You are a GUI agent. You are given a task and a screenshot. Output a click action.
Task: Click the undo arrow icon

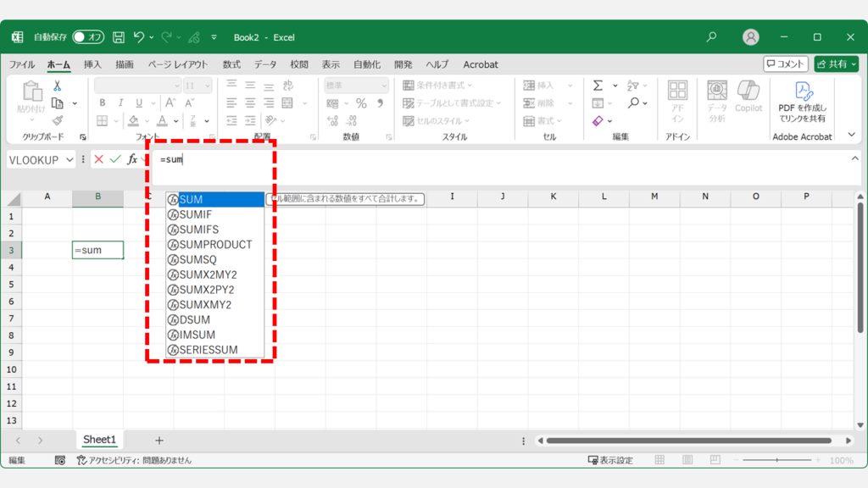[x=139, y=37]
